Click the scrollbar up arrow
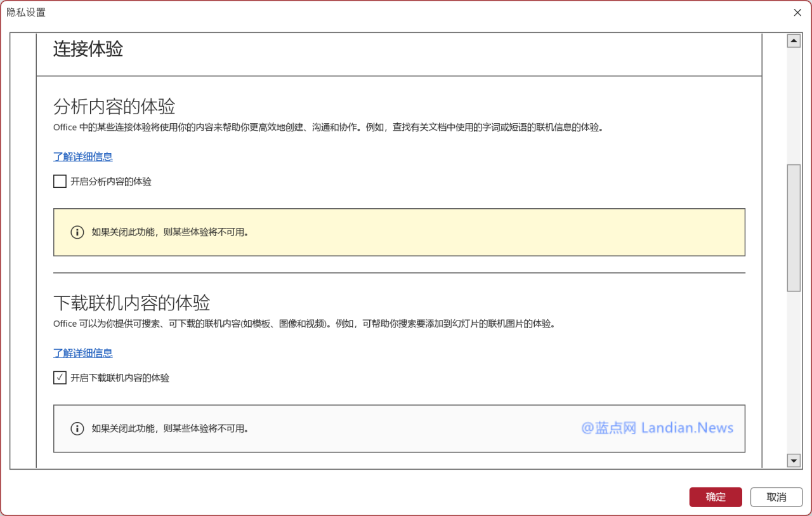The height and width of the screenshot is (516, 812). tap(794, 41)
